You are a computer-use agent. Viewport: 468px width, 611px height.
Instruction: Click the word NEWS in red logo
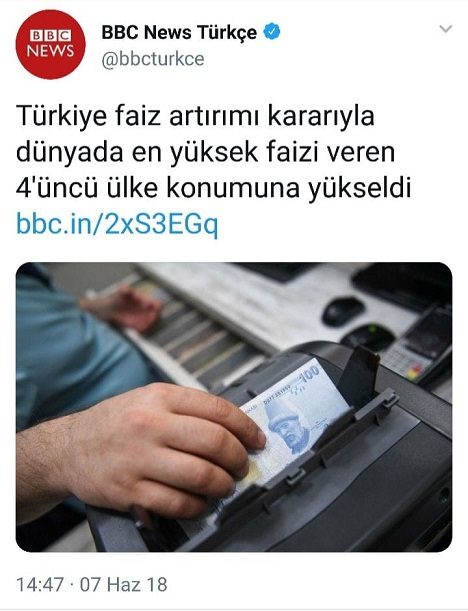tap(50, 51)
